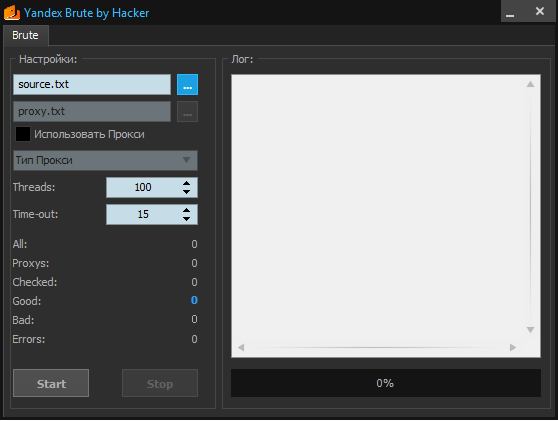Image resolution: width=558 pixels, height=421 pixels.
Task: Click the proxy.txt file path field
Action: pyautogui.click(x=92, y=111)
